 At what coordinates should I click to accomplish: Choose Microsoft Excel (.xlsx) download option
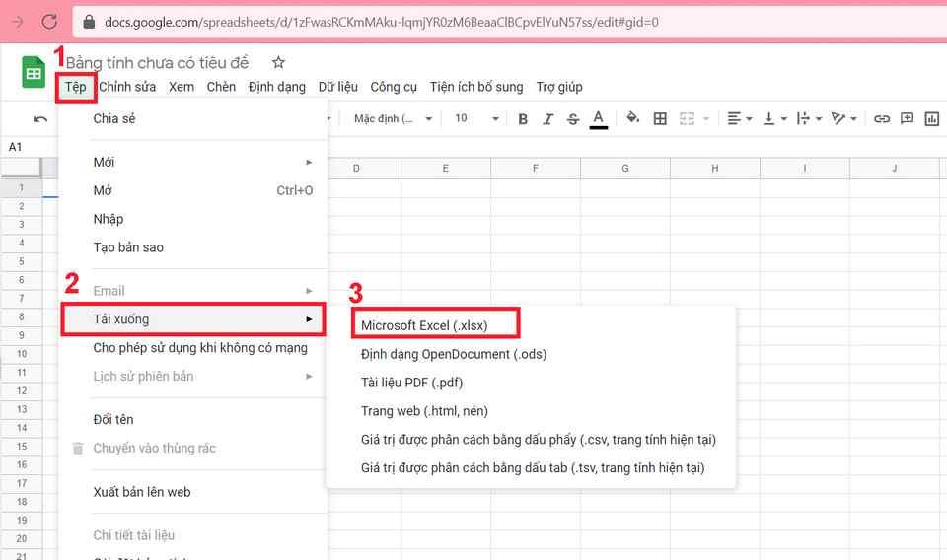tap(424, 325)
